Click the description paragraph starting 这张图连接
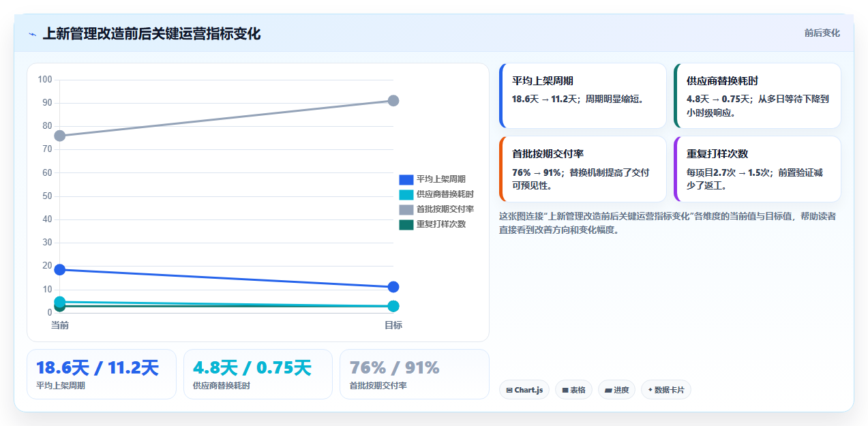 click(668, 223)
